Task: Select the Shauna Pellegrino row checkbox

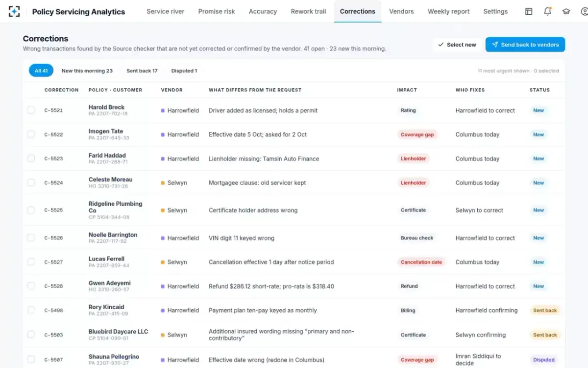Action: tap(31, 359)
